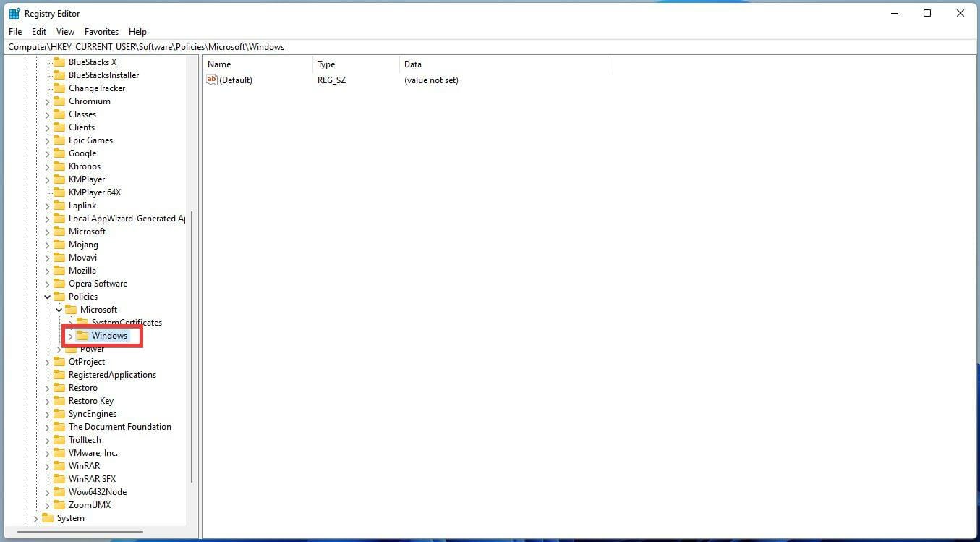
Task: Sort values by the Name column header
Action: (x=218, y=64)
